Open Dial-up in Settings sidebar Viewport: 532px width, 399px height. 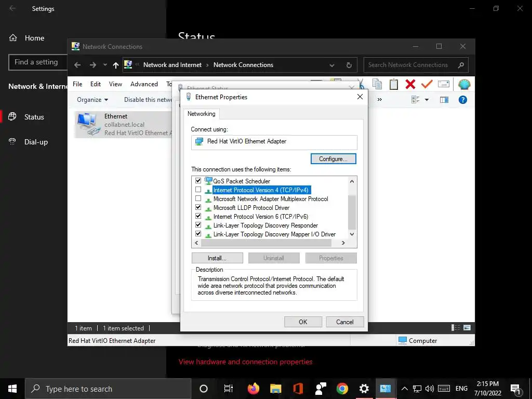click(36, 142)
